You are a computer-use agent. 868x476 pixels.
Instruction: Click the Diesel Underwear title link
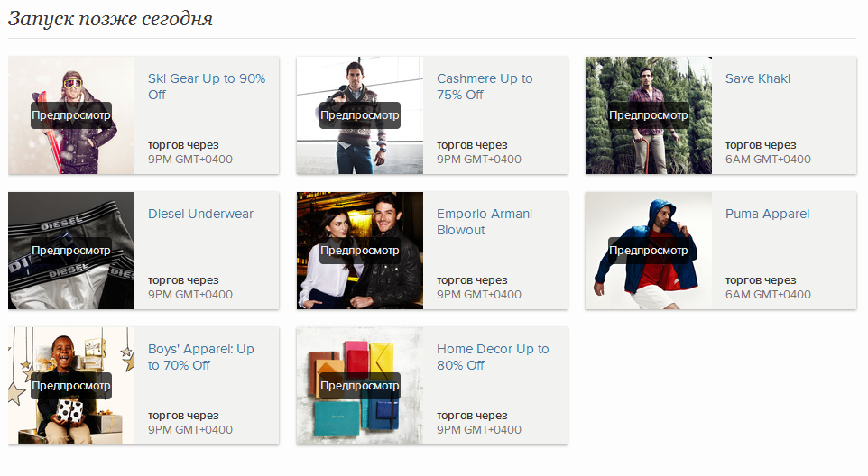tap(200, 214)
